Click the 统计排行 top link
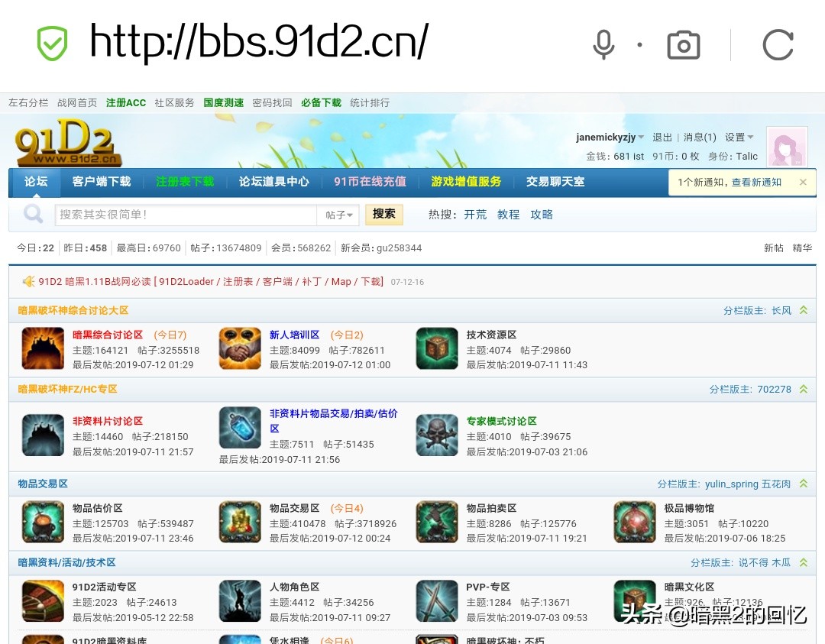The width and height of the screenshot is (825, 644). 370,102
